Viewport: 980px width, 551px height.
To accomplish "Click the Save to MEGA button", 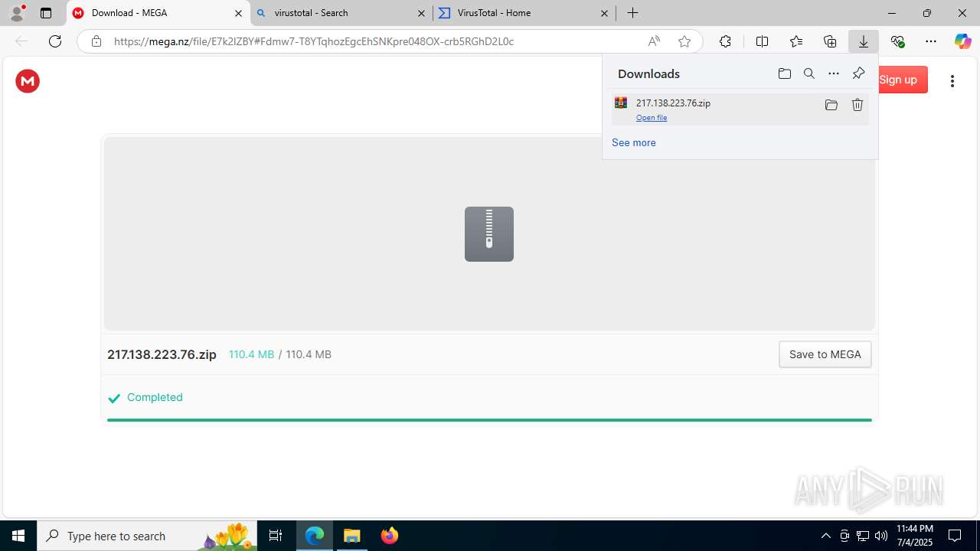I will pyautogui.click(x=825, y=354).
